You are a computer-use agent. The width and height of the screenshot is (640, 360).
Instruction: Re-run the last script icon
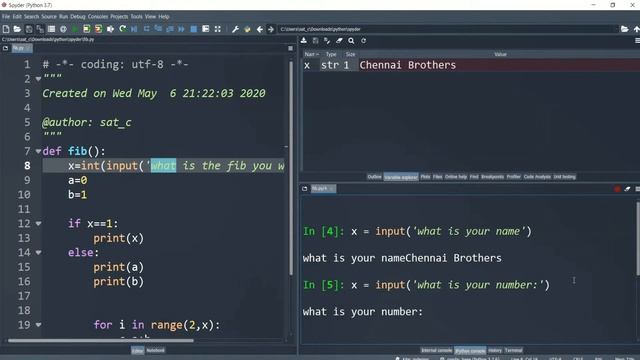[x=122, y=29]
